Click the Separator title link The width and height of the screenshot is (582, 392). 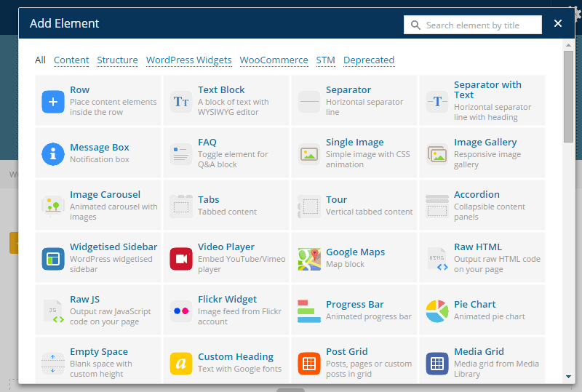(348, 90)
